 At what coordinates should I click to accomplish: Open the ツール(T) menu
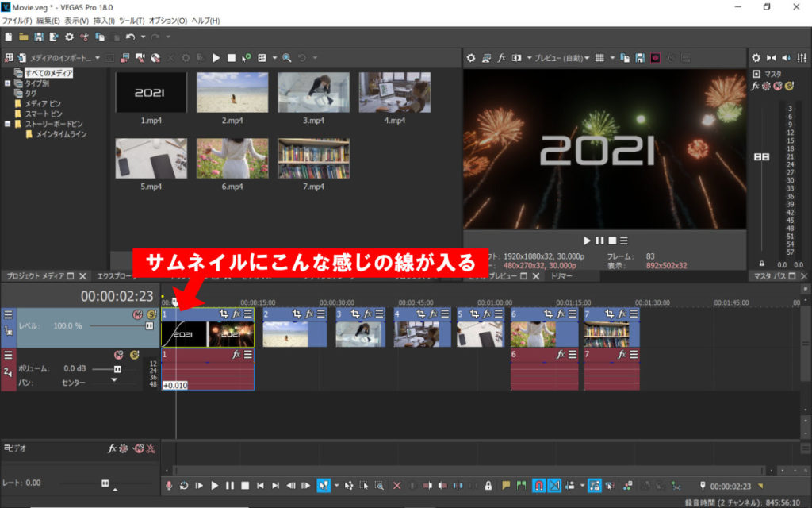click(x=132, y=20)
